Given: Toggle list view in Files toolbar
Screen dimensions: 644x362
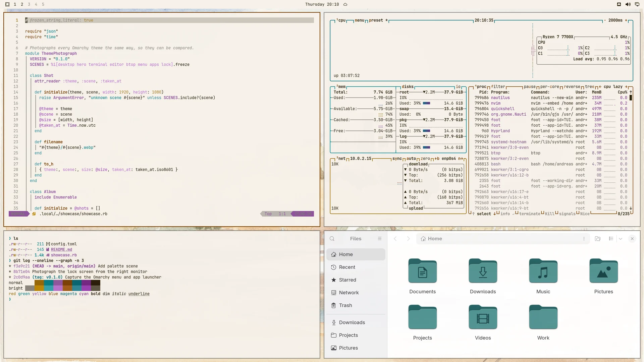Looking at the screenshot, I should [611, 239].
